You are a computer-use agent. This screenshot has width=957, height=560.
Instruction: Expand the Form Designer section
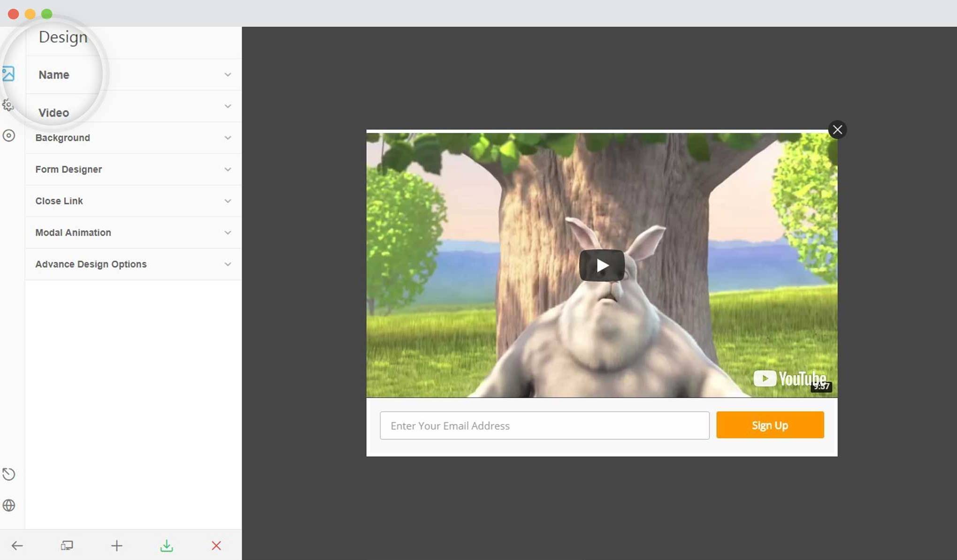pyautogui.click(x=134, y=169)
